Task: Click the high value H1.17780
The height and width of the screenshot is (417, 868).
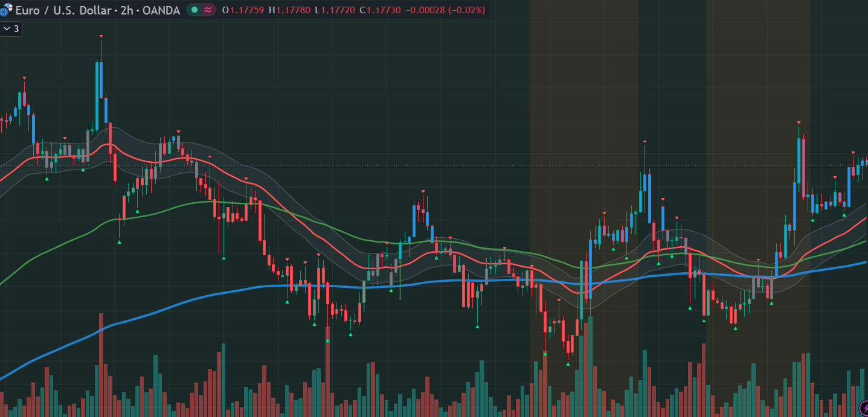Action: [289, 10]
